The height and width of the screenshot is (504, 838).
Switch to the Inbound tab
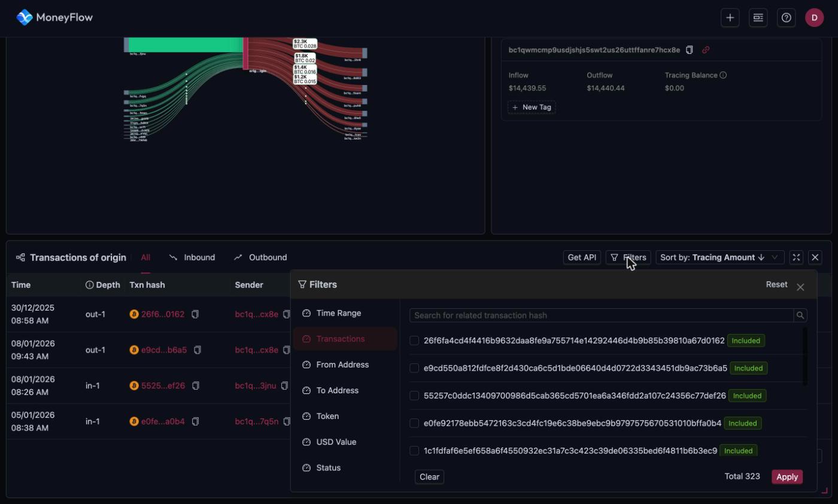(x=192, y=257)
